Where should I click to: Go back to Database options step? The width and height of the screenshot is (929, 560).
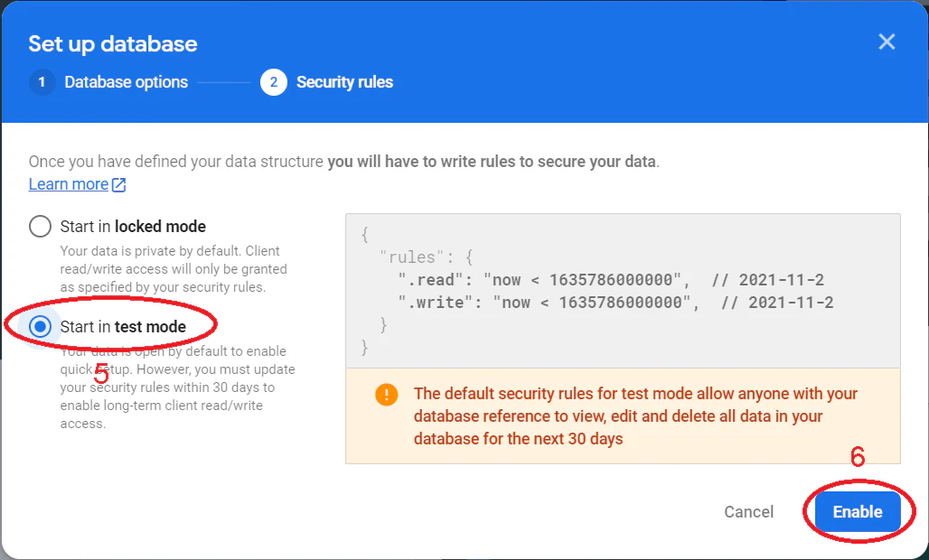(127, 82)
